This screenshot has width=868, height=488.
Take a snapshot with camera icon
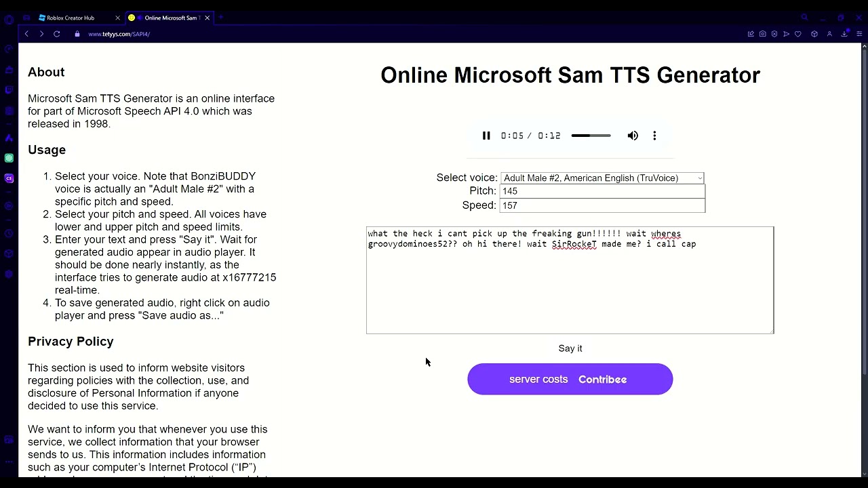[x=763, y=34]
